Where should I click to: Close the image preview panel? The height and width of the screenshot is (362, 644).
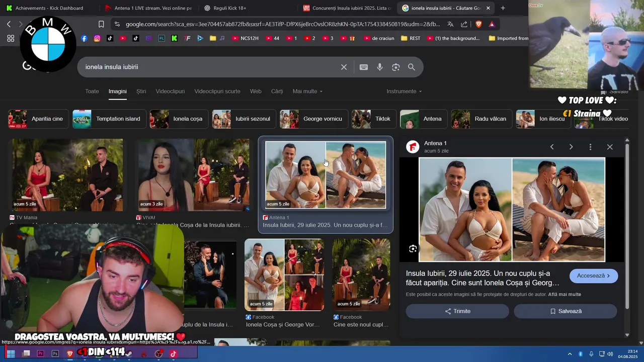coord(610,147)
